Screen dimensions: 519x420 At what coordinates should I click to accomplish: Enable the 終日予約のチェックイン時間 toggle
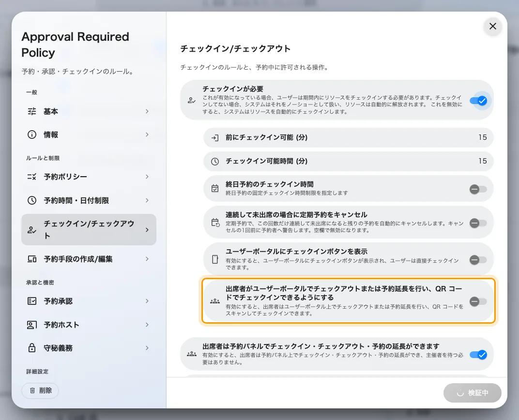478,189
